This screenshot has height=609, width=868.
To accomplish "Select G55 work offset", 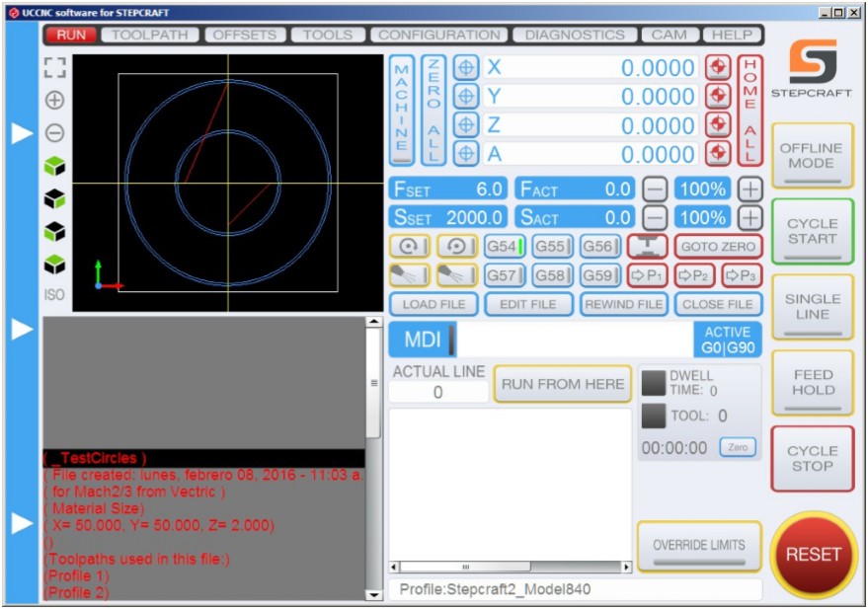I will 552,246.
